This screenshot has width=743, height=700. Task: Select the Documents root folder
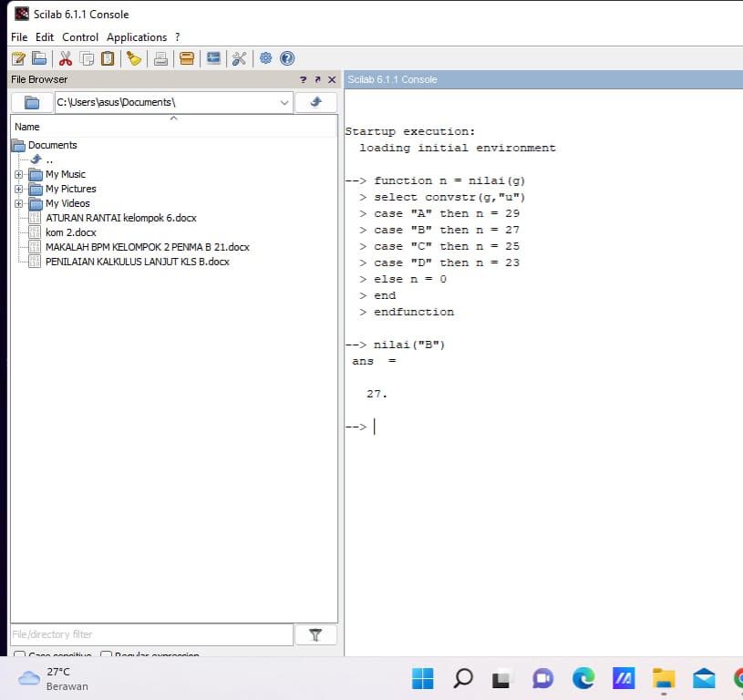pyautogui.click(x=45, y=145)
